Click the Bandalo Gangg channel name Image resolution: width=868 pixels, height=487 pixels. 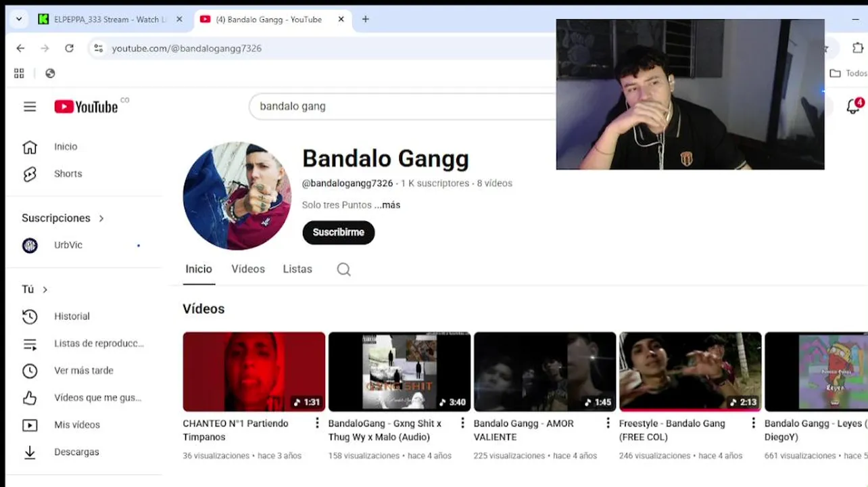tap(385, 158)
